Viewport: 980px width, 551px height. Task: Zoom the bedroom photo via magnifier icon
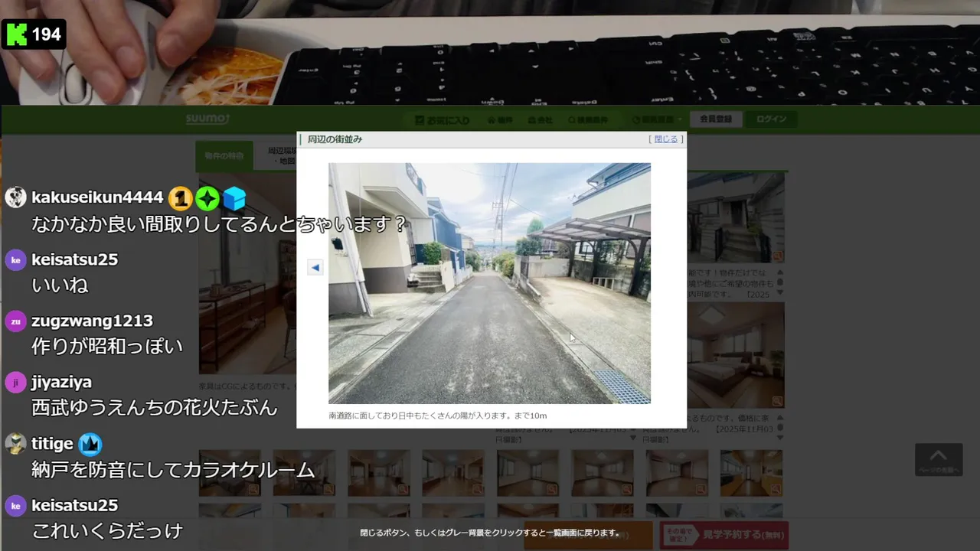coord(777,400)
